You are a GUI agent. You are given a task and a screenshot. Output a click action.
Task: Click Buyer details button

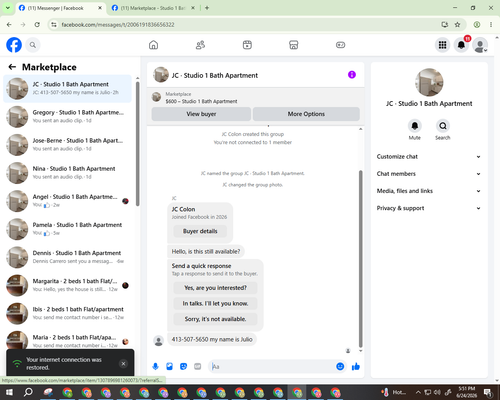200,231
